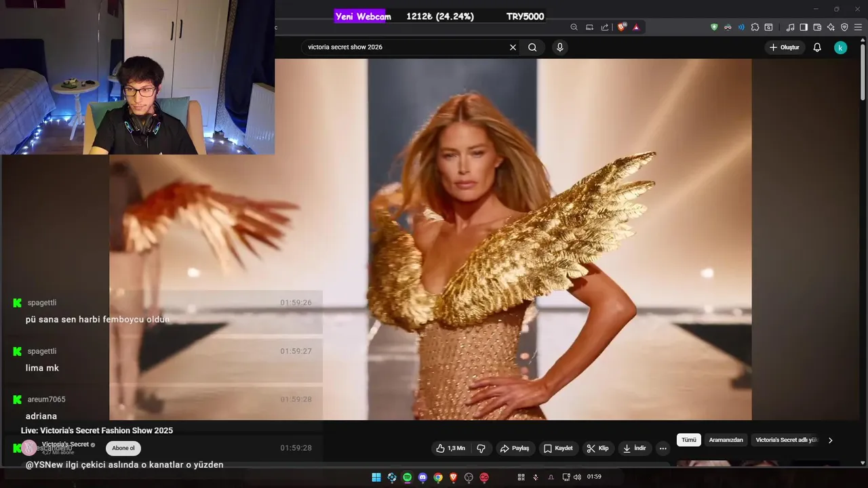Screen dimensions: 868x488
Task: Click chat username areum7065
Action: click(47, 399)
